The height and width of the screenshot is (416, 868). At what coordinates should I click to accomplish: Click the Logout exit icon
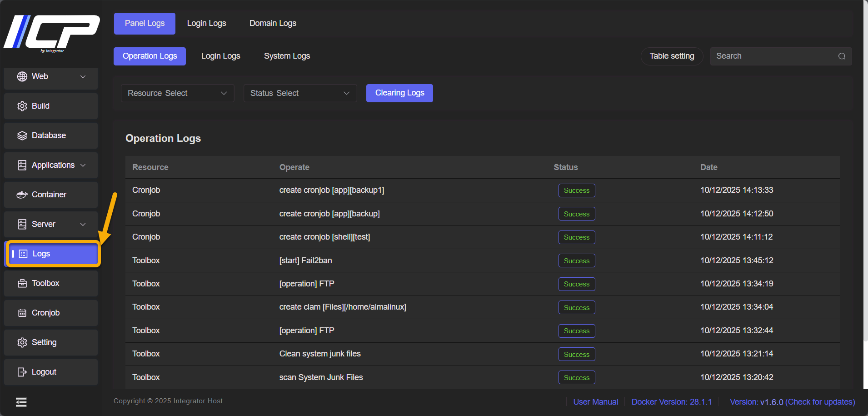click(x=22, y=372)
